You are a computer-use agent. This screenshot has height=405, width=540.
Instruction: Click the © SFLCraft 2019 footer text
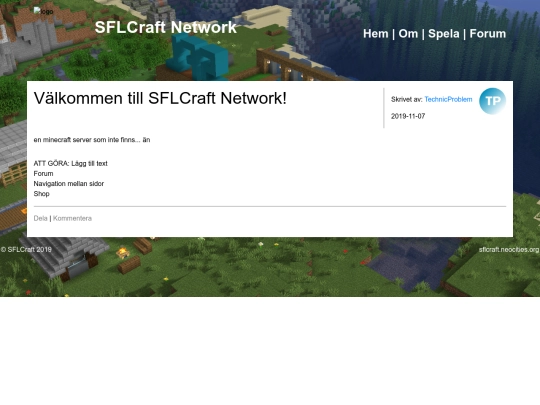[x=26, y=250]
